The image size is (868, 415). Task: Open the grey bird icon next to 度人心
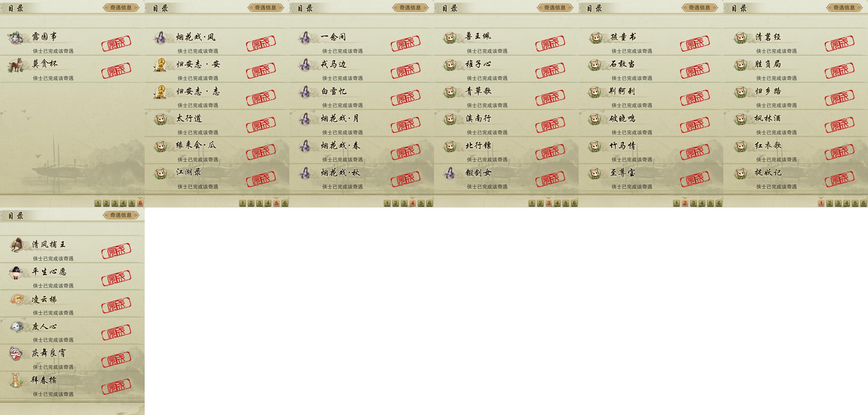pyautogui.click(x=17, y=327)
